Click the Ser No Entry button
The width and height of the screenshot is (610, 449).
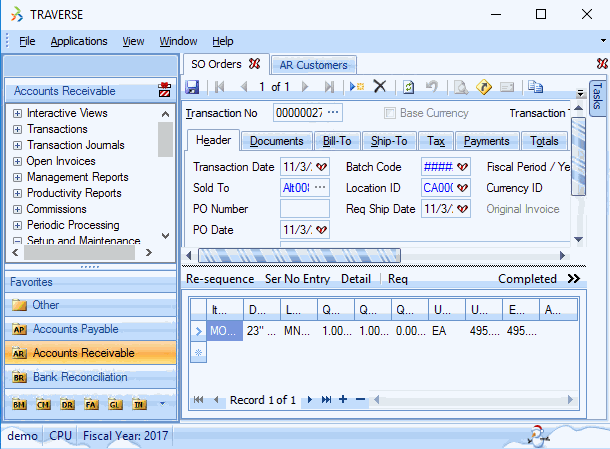tap(297, 279)
